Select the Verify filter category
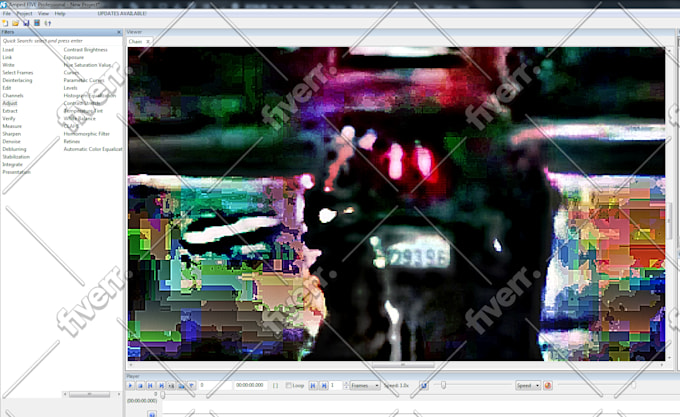The width and height of the screenshot is (680, 417). pos(9,118)
